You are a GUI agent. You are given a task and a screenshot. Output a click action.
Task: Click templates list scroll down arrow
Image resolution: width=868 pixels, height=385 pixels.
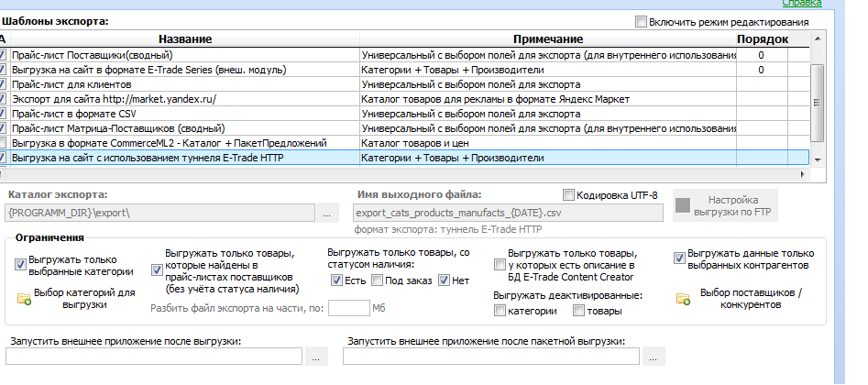817,159
